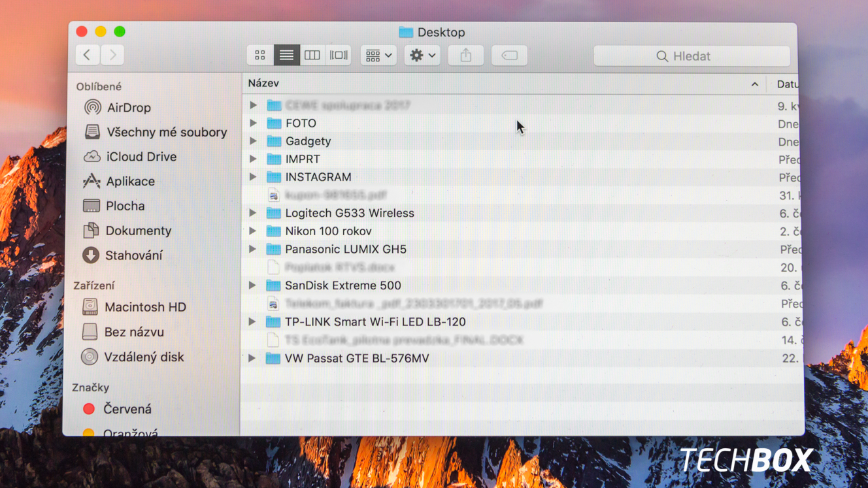
Task: Expand the FOTO folder
Action: tap(253, 123)
